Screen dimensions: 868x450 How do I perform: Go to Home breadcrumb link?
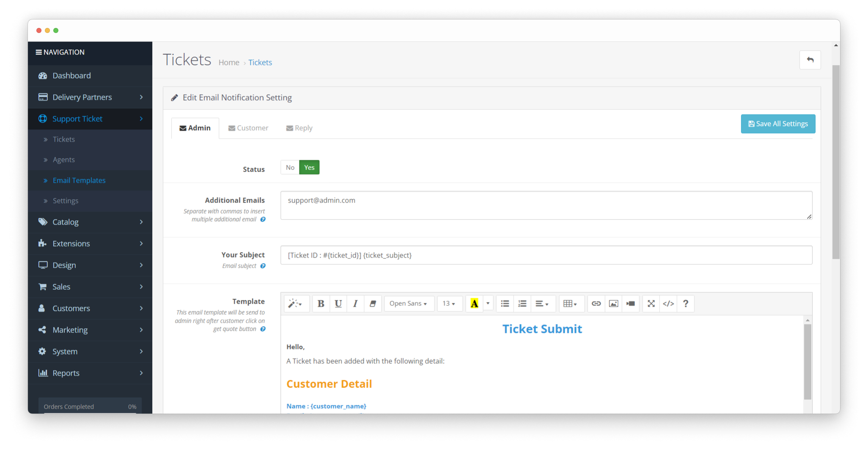point(229,63)
